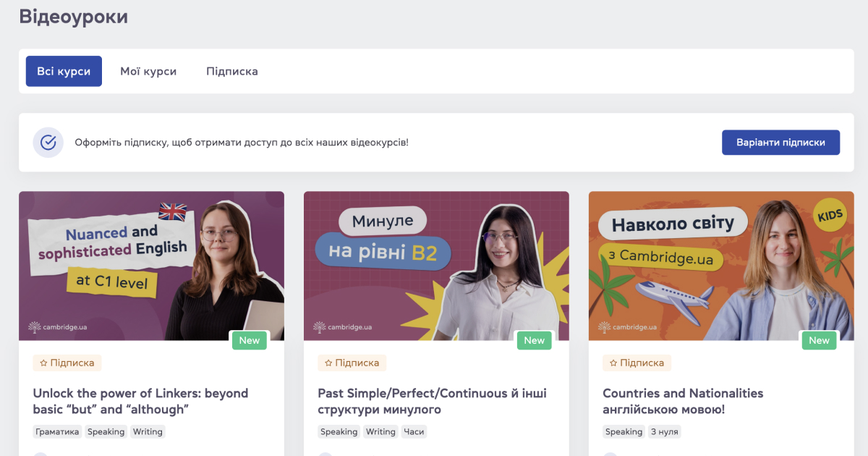This screenshot has width=868, height=456.
Task: Select the Всі курси tab
Action: click(64, 71)
